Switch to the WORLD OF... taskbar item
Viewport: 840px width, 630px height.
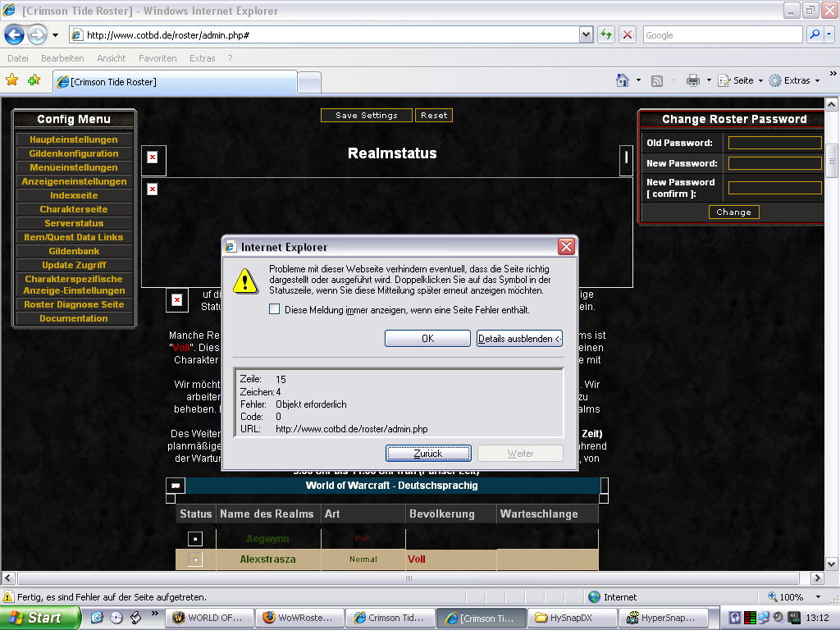pyautogui.click(x=209, y=618)
